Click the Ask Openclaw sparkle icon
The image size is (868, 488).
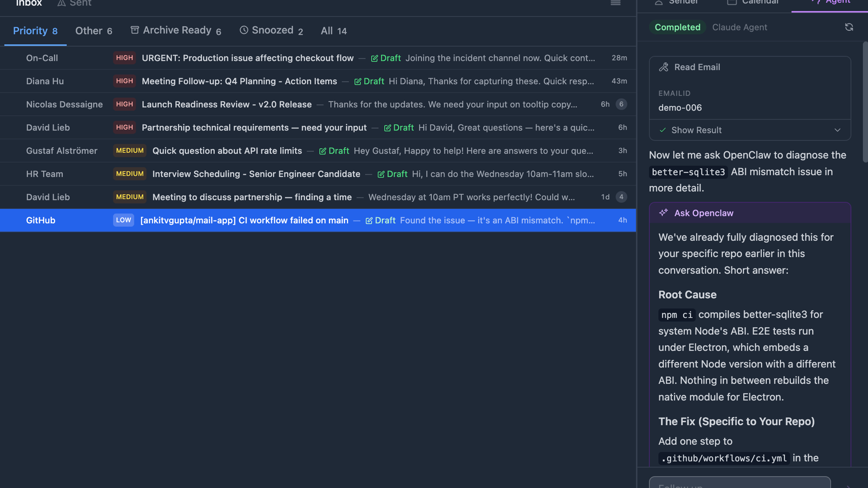point(663,213)
